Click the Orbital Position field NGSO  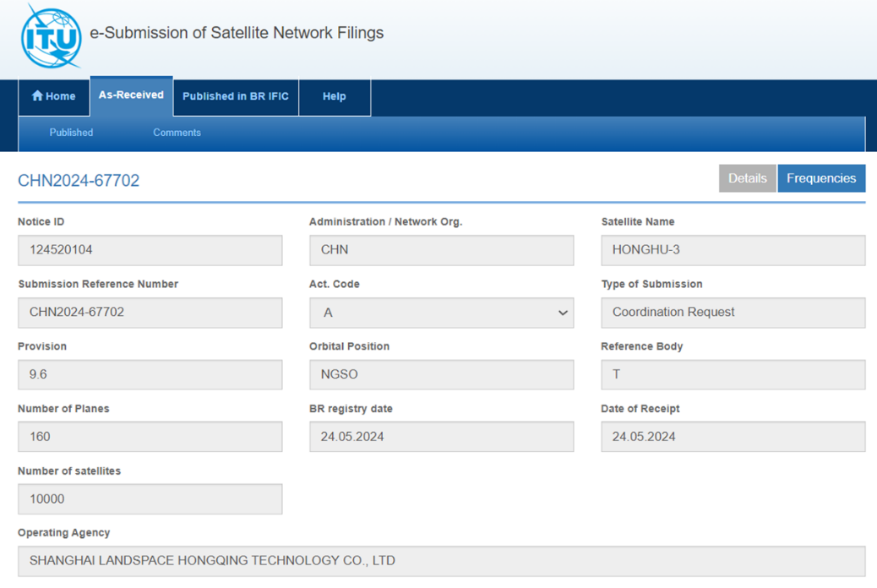pos(441,374)
